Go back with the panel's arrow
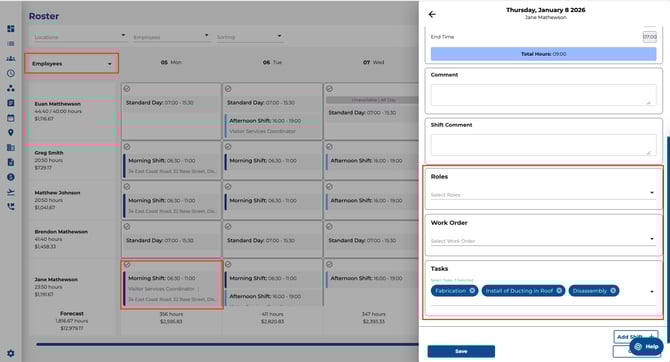Viewport: 670px width, 362px height. point(432,14)
